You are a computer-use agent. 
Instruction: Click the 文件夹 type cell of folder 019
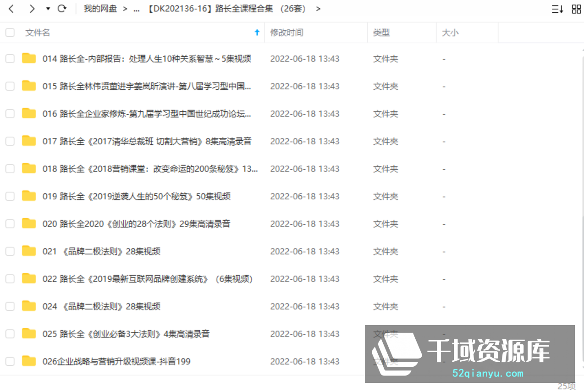(x=386, y=196)
